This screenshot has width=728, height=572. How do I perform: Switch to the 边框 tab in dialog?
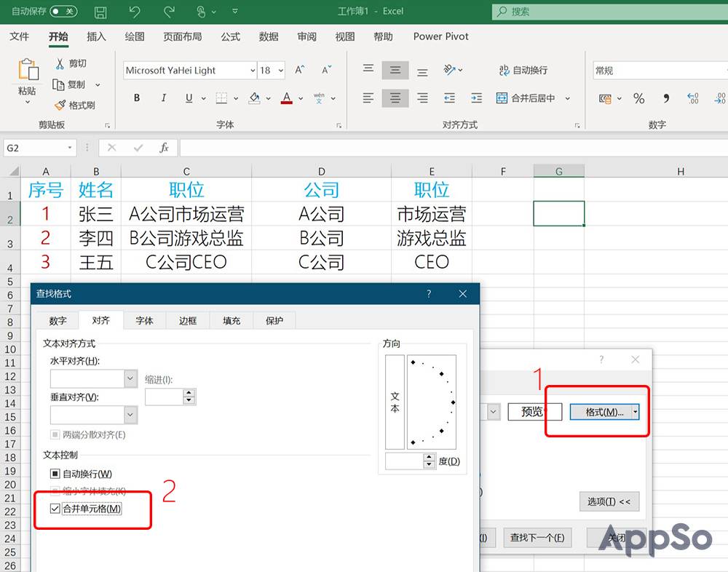pyautogui.click(x=187, y=319)
